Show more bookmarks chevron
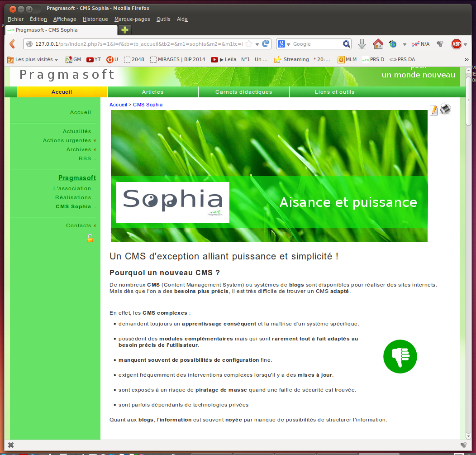Image resolution: width=476 pixels, height=455 pixels. pos(466,59)
